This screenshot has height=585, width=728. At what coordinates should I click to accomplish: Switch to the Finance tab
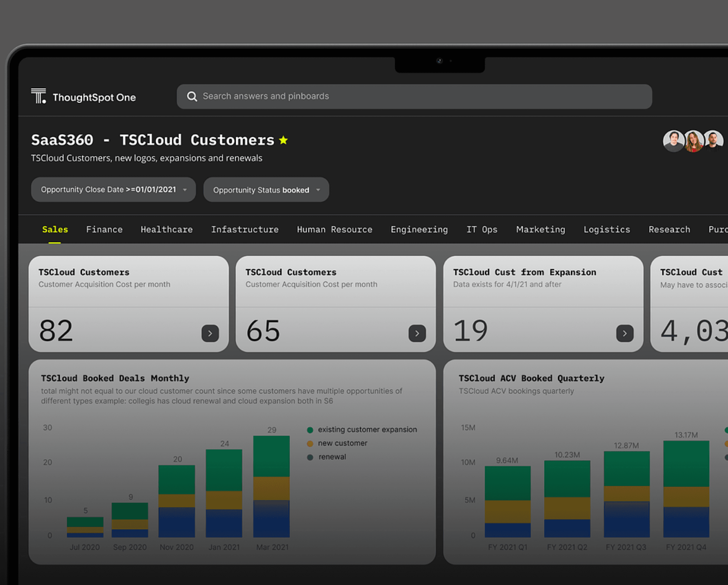tap(104, 229)
